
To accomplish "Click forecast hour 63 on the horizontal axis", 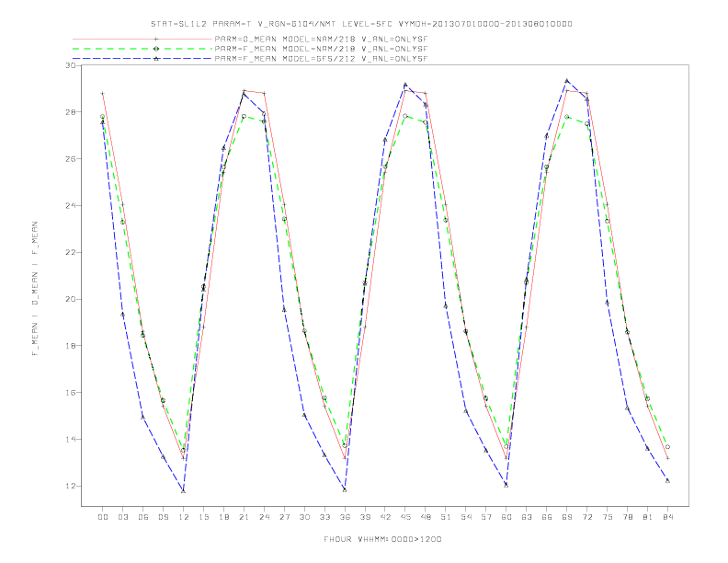I will click(527, 517).
